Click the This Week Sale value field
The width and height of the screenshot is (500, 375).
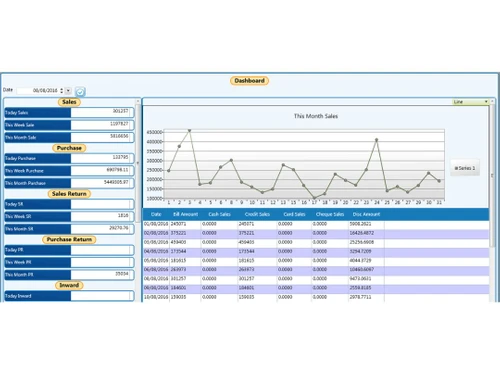tap(102, 125)
